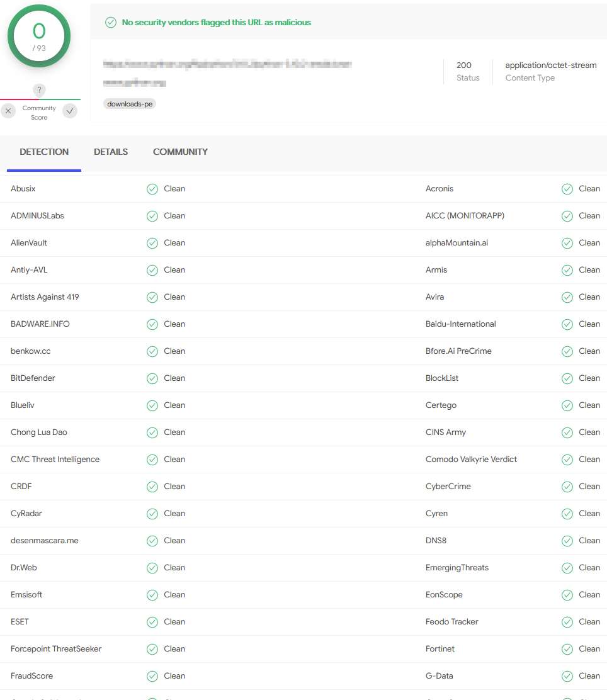Switch to the COMMUNITY tab

(180, 152)
